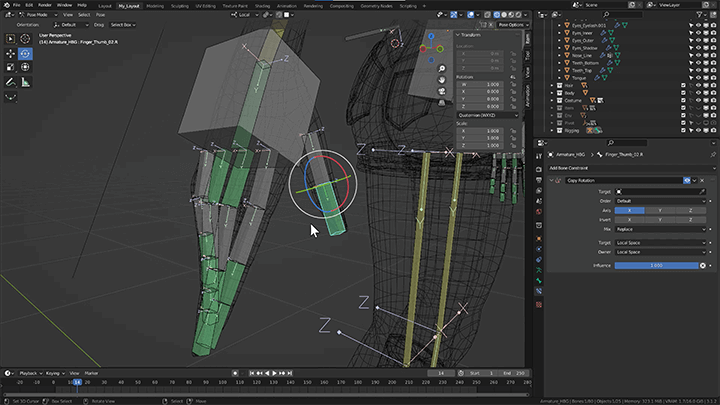Viewport: 720px width, 405px height.
Task: Open the Scene properties tab
Action: (x=539, y=201)
